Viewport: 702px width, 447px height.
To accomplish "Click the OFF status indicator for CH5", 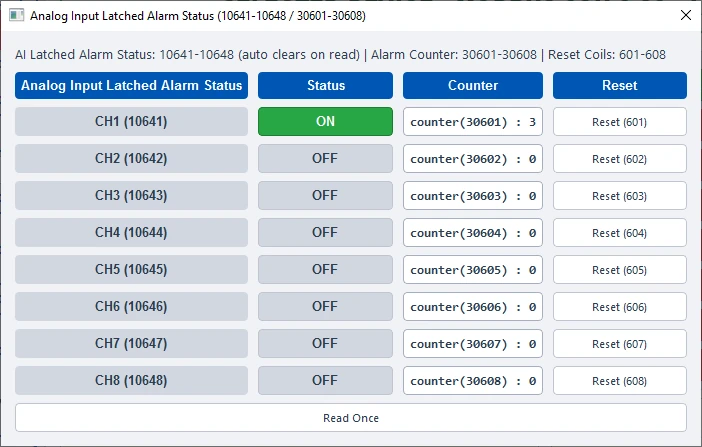I will click(325, 269).
